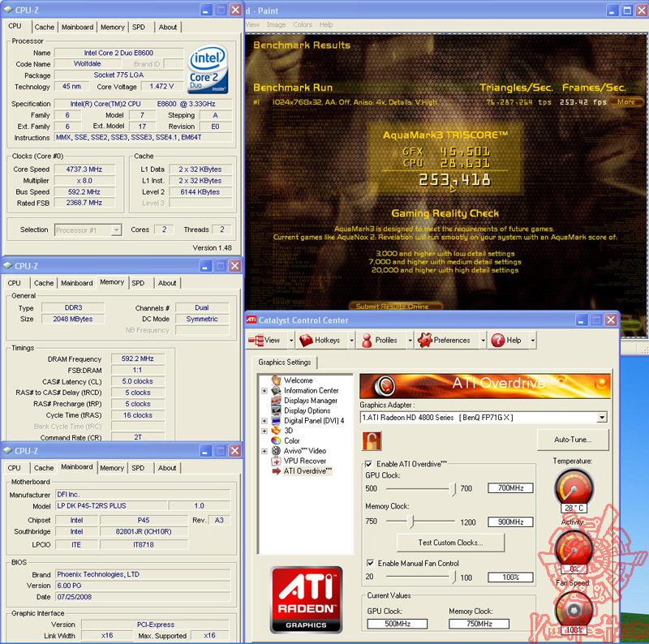Click the 700MHz GPU clock value field
This screenshot has width=649, height=644.
(510, 488)
